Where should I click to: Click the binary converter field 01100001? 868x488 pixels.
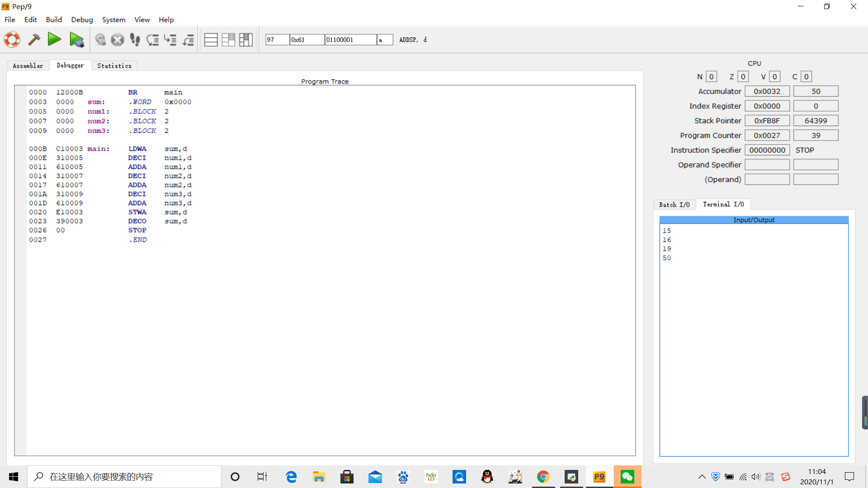tap(350, 40)
